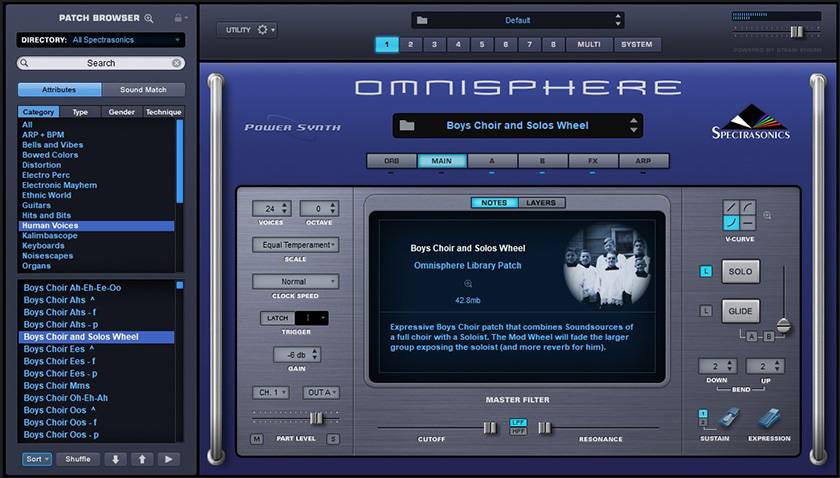Open the Sort dropdown
Viewport: 840px width, 478px height.
(x=37, y=459)
